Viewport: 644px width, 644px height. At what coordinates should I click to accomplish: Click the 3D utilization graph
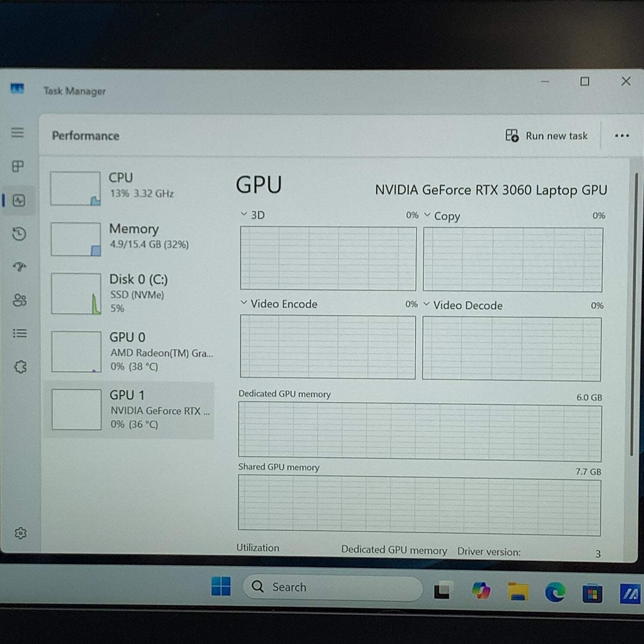click(328, 258)
